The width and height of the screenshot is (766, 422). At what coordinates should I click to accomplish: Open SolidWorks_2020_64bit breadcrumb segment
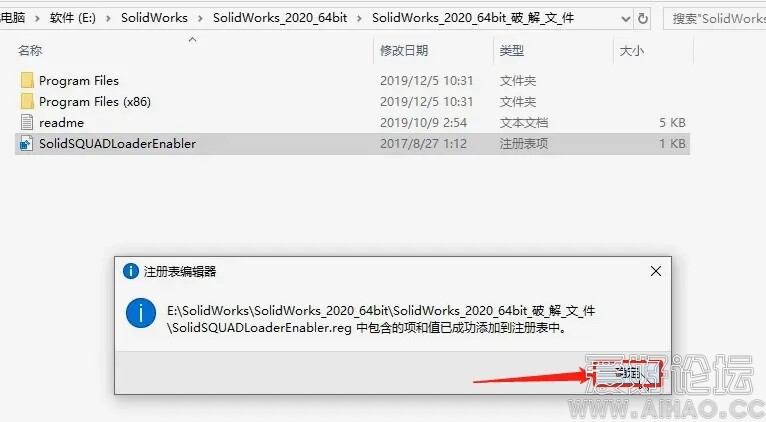pyautogui.click(x=280, y=18)
